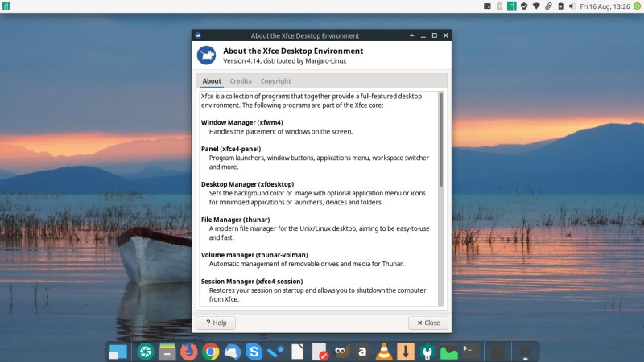Open Skype from the dock
Image resolution: width=644 pixels, height=362 pixels.
(x=254, y=352)
